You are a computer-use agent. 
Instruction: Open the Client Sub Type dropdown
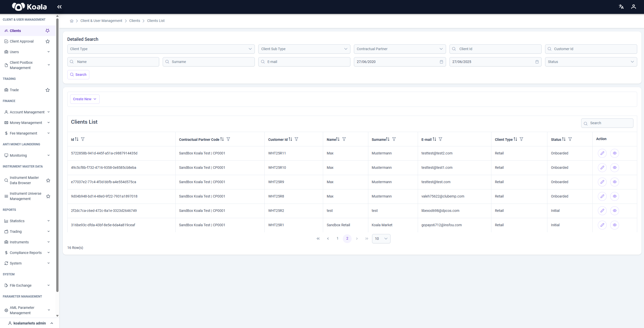click(304, 49)
